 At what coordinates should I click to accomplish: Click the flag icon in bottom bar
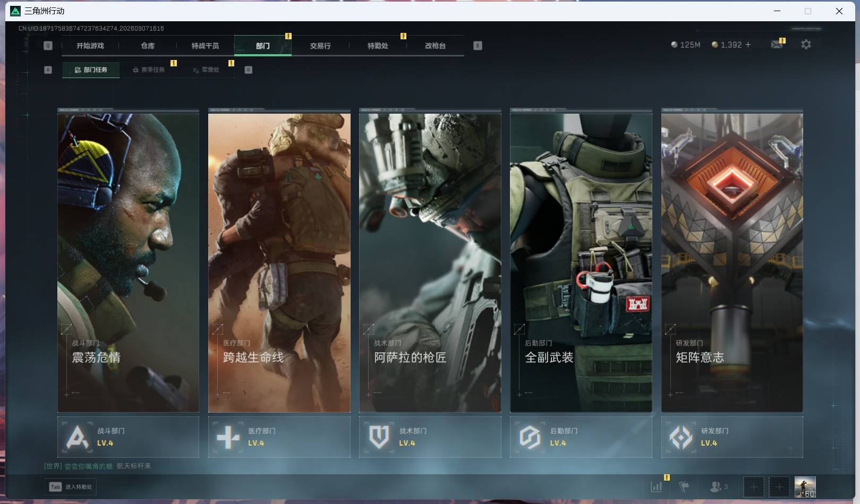(x=684, y=486)
